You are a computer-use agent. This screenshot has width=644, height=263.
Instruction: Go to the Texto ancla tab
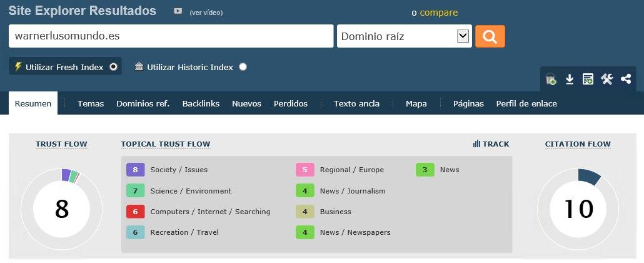point(356,104)
